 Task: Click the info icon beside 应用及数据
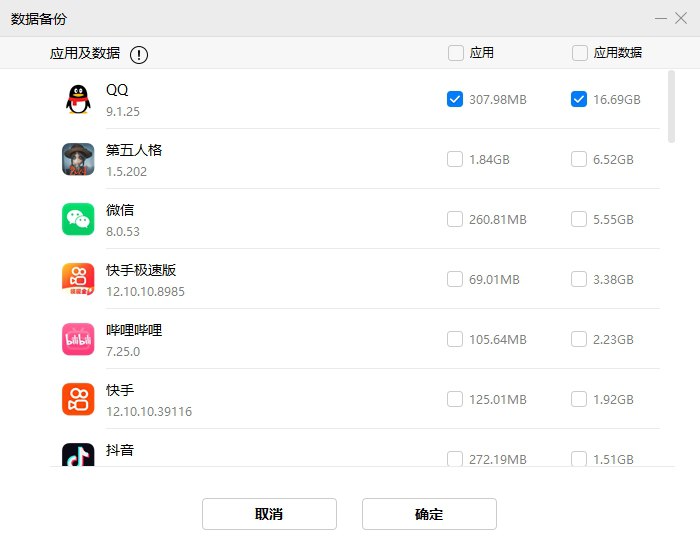pos(139,54)
